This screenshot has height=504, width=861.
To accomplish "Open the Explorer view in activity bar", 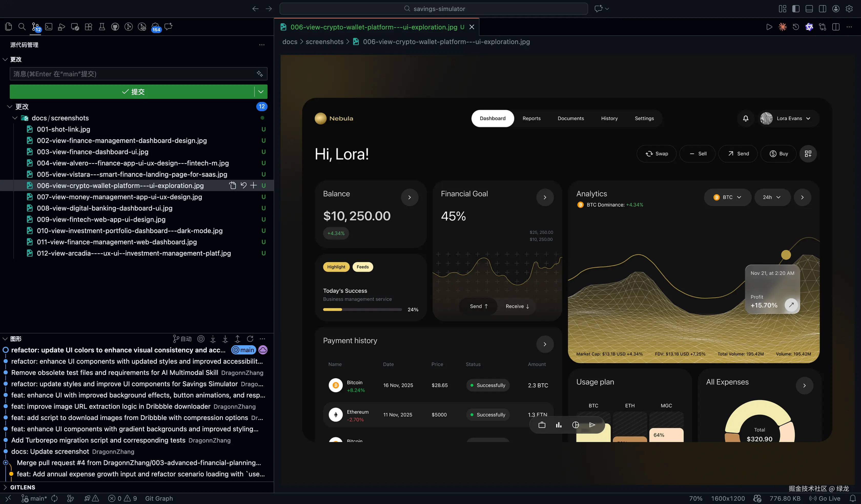I will pyautogui.click(x=8, y=27).
